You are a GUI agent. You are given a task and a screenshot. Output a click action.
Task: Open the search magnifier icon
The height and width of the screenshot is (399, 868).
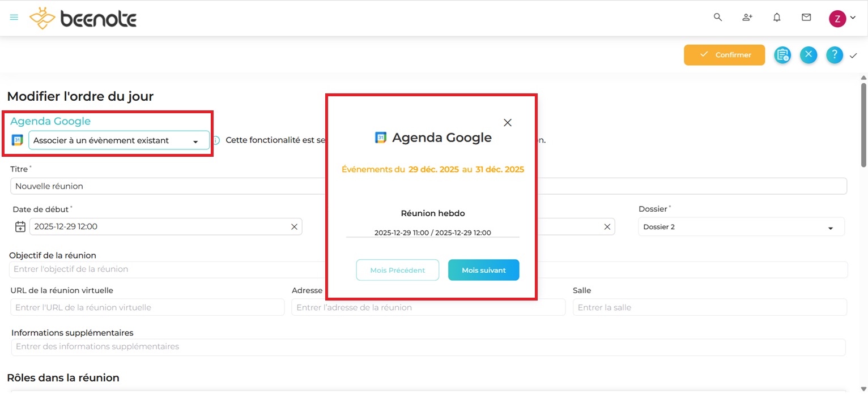(718, 18)
